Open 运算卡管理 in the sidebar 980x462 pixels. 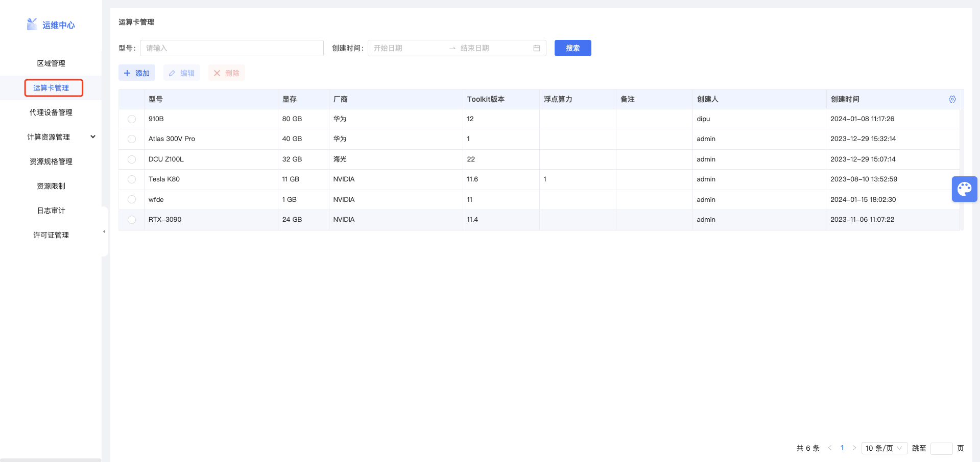[x=51, y=88]
